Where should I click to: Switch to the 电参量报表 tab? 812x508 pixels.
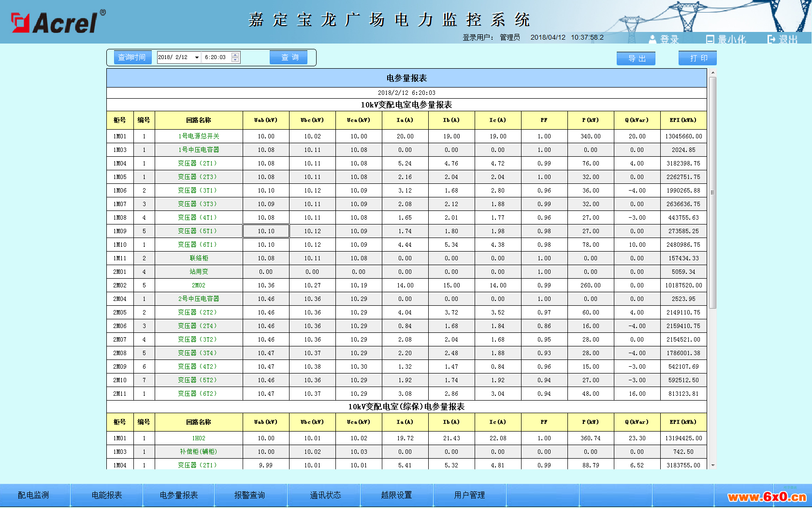pos(179,495)
